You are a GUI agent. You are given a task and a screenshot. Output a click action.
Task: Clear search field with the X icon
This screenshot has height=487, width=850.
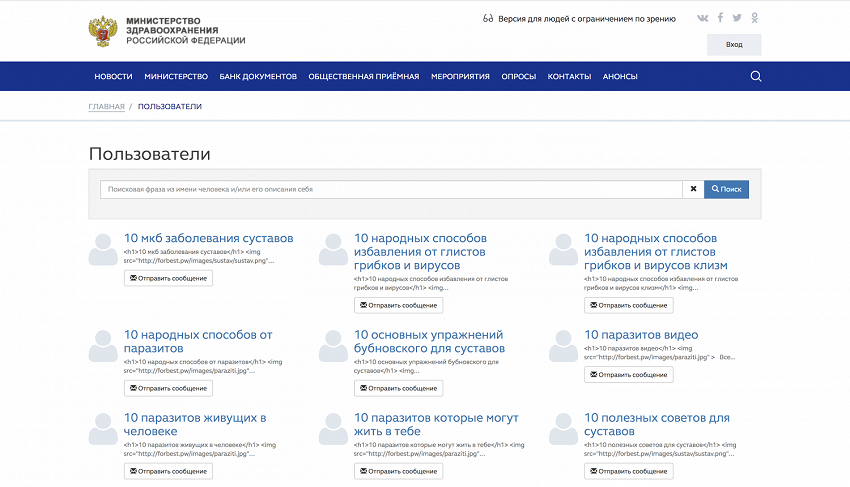693,189
